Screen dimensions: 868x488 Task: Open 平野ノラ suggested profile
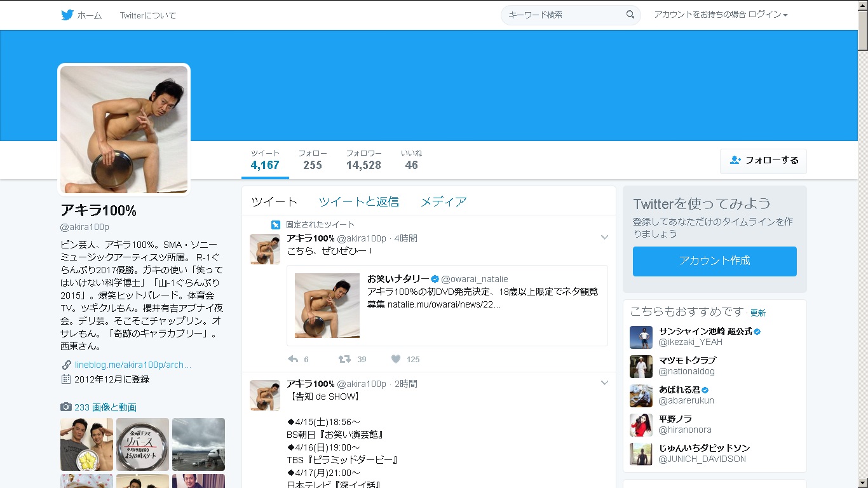pyautogui.click(x=675, y=419)
